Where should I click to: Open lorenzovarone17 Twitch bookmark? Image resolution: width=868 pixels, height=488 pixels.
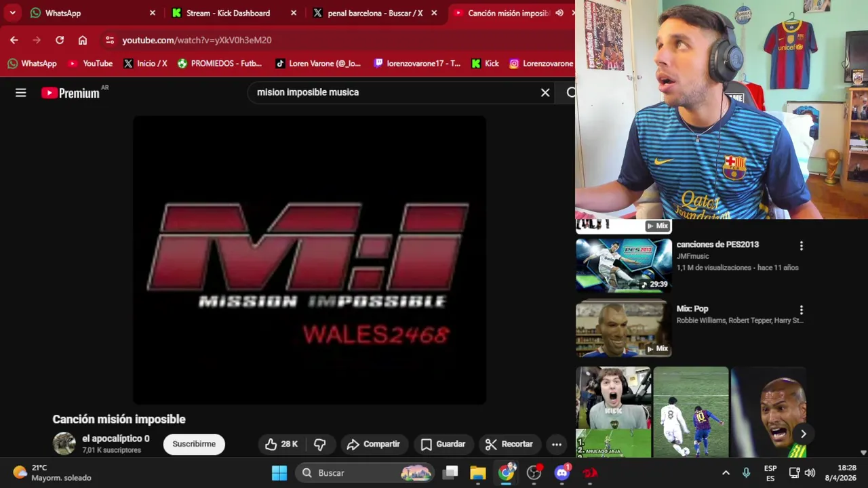pyautogui.click(x=417, y=63)
